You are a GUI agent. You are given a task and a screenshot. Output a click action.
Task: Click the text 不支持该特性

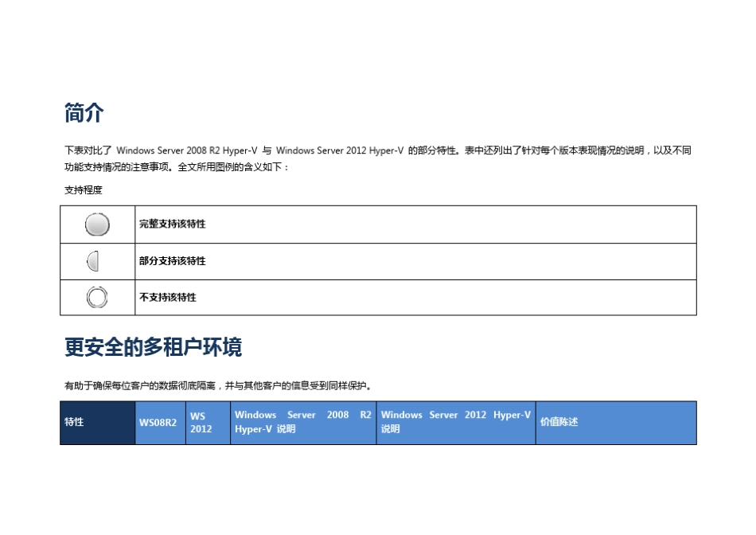click(167, 297)
